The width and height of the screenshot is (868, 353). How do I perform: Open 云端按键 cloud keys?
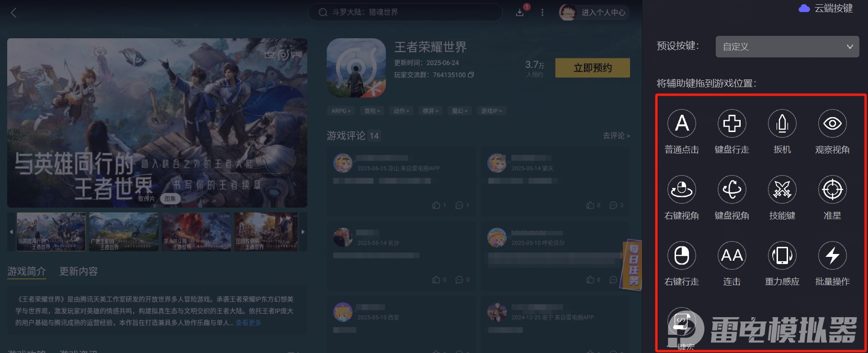826,8
